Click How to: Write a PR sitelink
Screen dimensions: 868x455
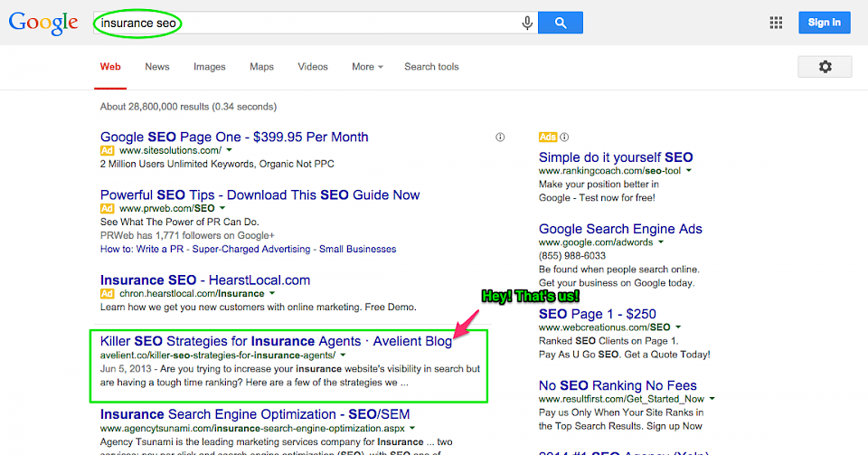142,249
